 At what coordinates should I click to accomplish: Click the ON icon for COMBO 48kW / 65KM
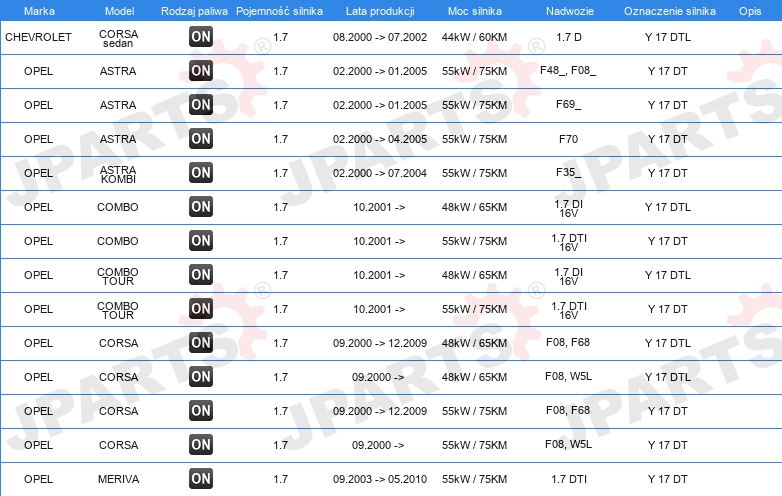201,206
